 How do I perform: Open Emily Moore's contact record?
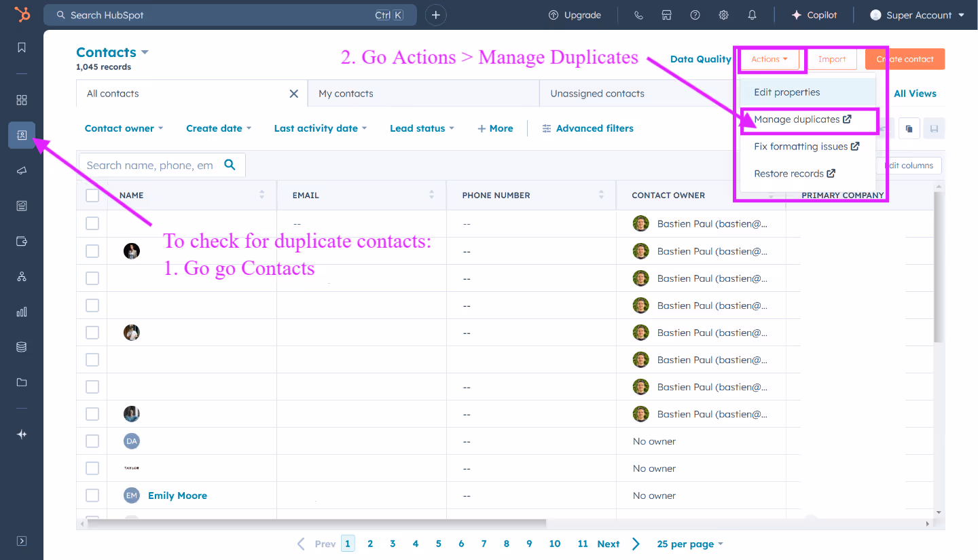177,495
